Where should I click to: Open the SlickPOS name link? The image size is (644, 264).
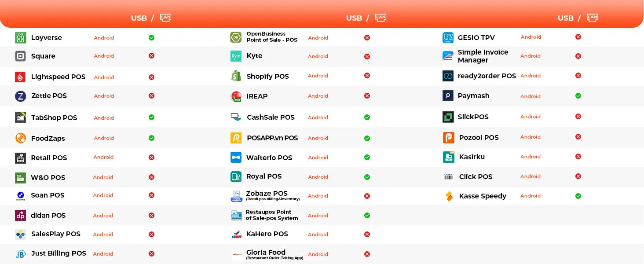473,117
